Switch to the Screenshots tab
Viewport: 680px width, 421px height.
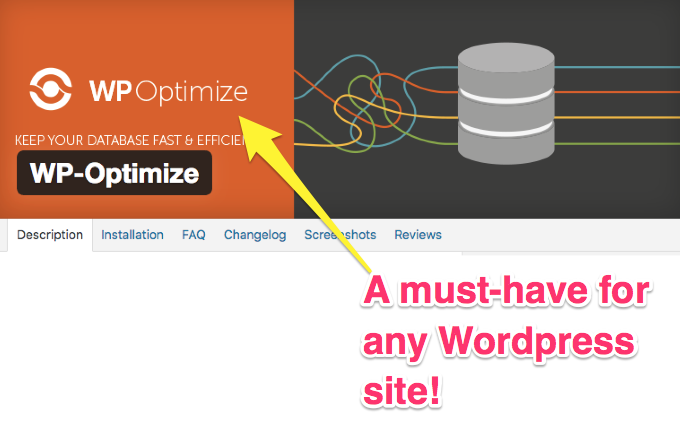(x=340, y=235)
